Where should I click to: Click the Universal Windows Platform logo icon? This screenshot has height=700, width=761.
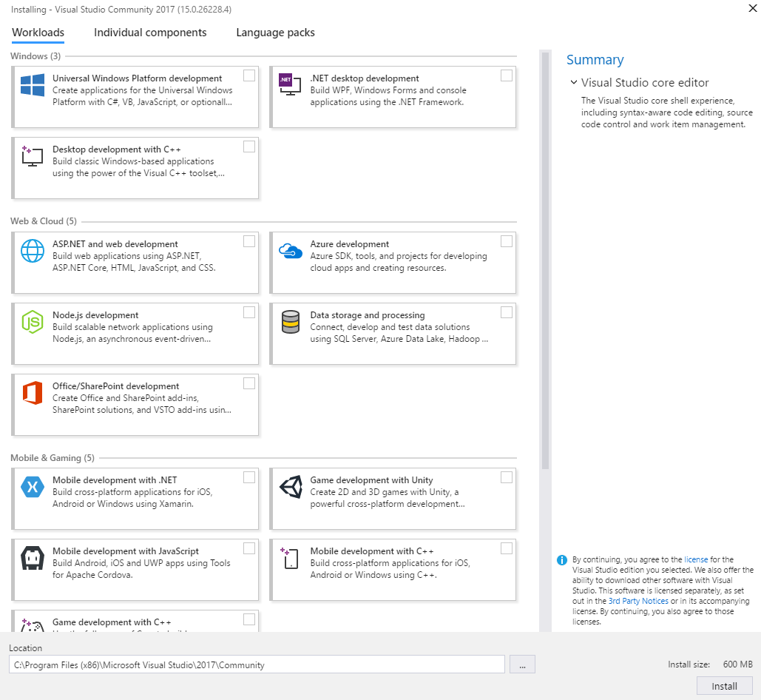(x=33, y=85)
